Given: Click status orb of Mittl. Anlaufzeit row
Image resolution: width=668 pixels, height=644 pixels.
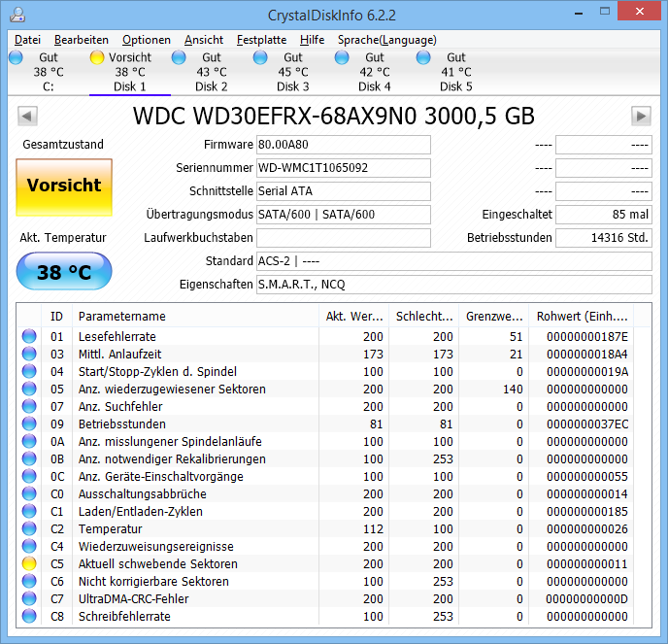Looking at the screenshot, I should click(x=29, y=354).
